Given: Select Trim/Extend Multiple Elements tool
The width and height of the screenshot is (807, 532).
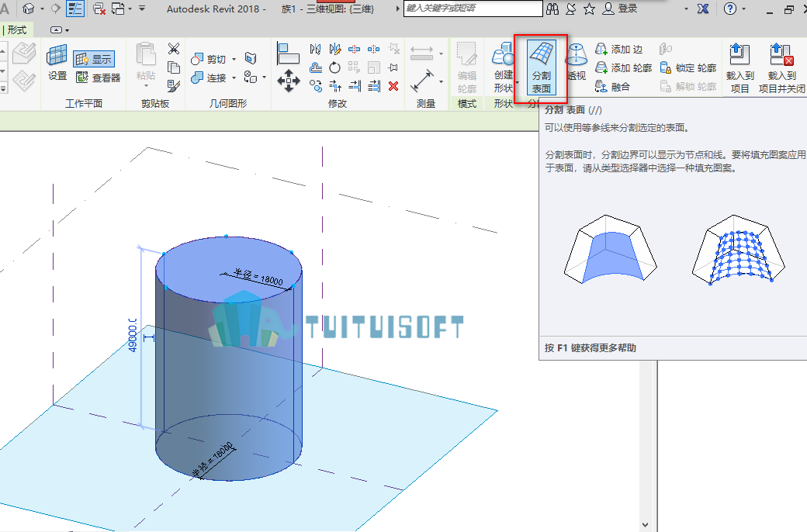Looking at the screenshot, I should click(374, 86).
